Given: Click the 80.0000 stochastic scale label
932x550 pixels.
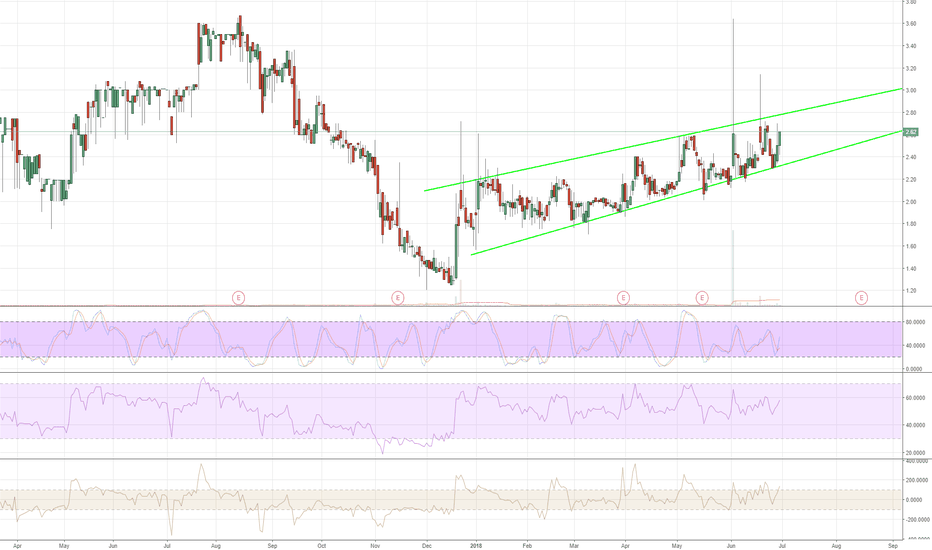Looking at the screenshot, I should click(916, 322).
